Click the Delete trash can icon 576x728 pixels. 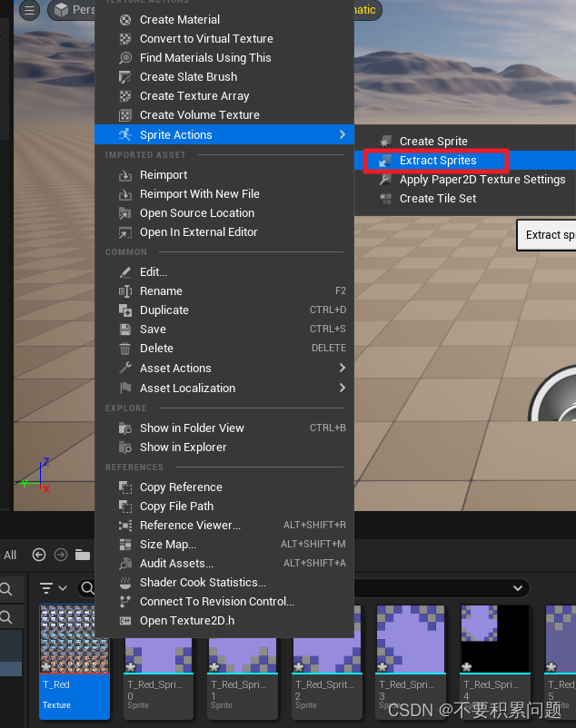click(x=125, y=349)
